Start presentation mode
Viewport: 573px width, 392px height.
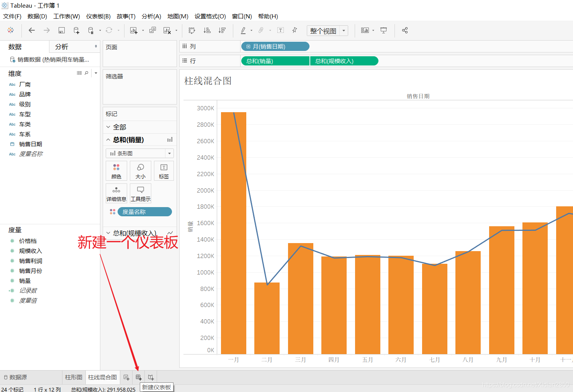(x=383, y=30)
